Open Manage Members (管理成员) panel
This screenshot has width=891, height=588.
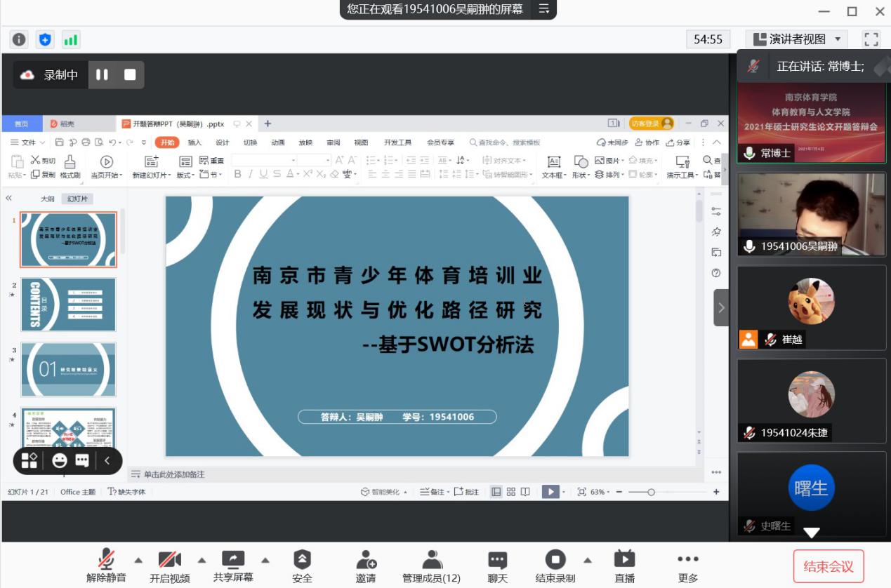(431, 566)
